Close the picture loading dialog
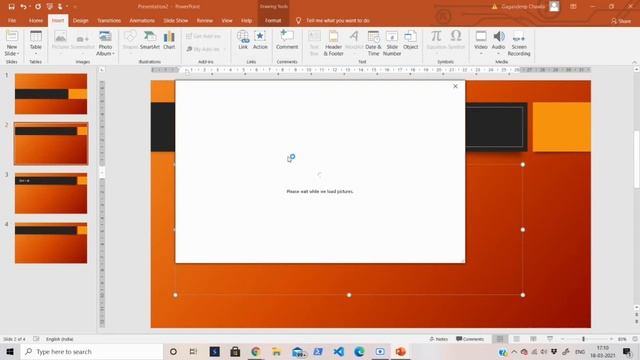This screenshot has width=640, height=360. coord(456,86)
